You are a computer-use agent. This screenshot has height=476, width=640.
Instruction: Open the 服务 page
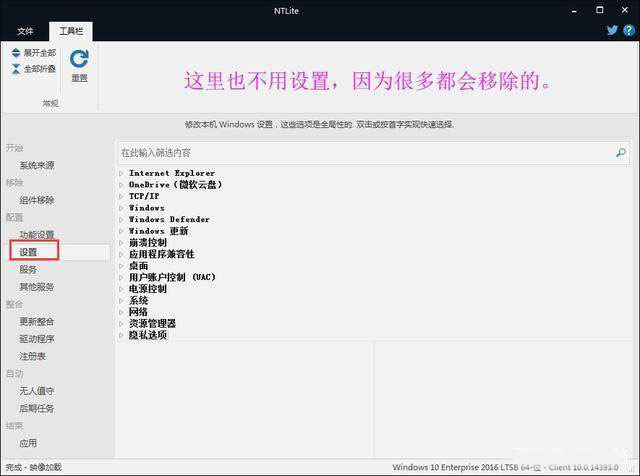tap(28, 269)
